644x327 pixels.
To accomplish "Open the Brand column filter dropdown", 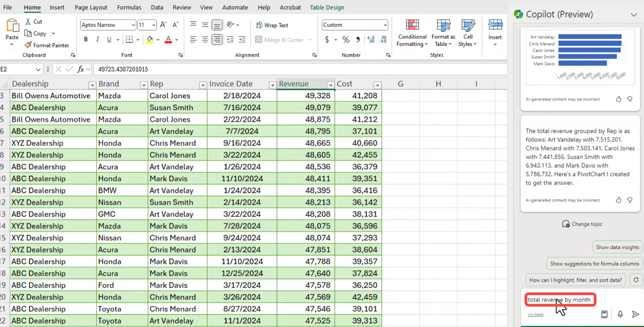I will [144, 85].
